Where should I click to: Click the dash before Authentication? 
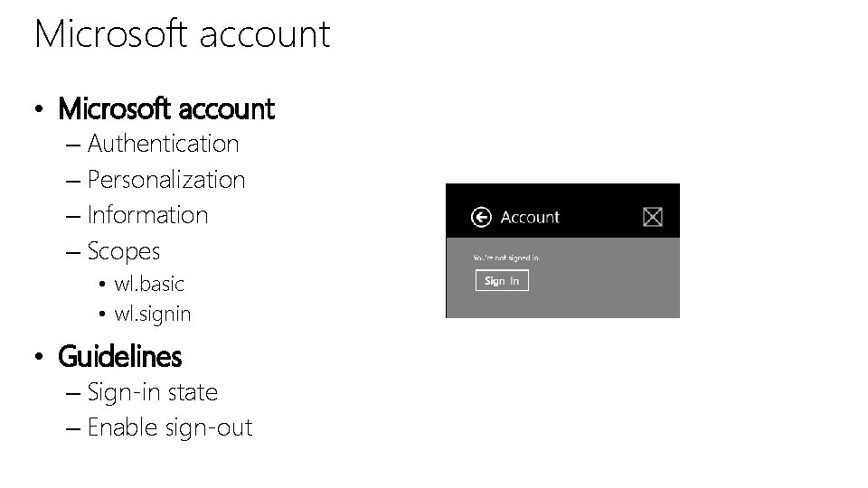click(73, 145)
